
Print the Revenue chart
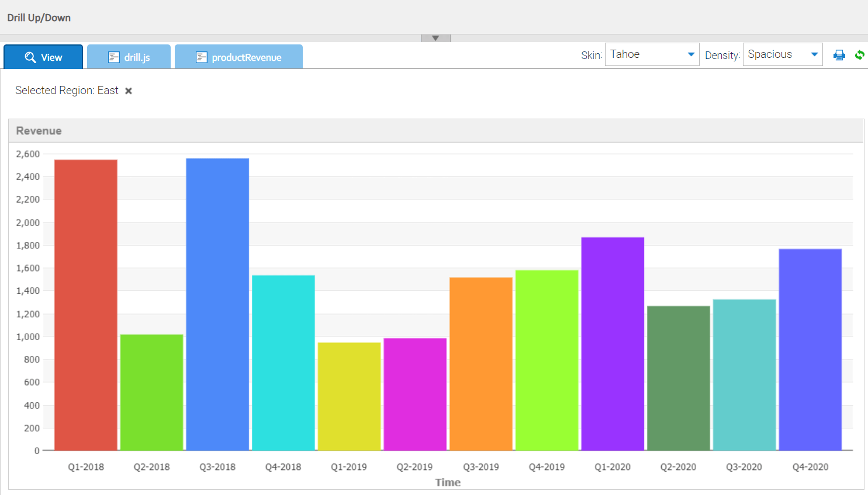[839, 54]
